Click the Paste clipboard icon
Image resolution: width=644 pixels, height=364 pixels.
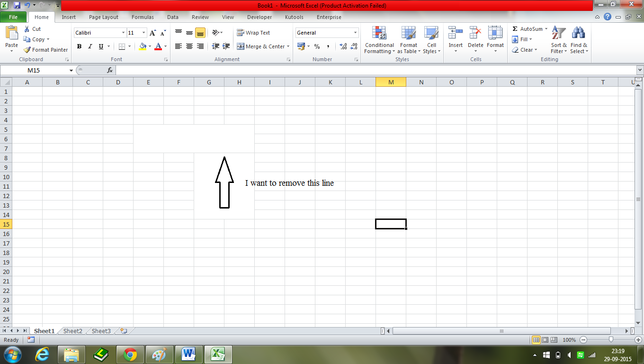(11, 33)
